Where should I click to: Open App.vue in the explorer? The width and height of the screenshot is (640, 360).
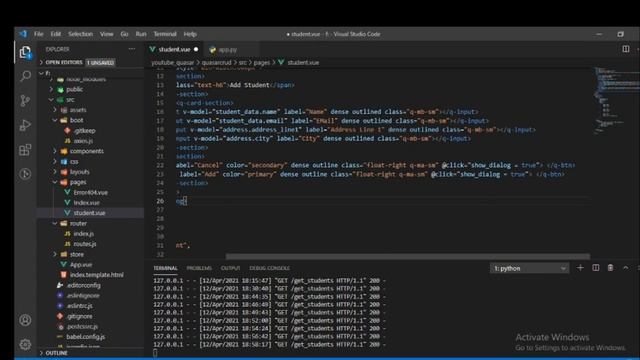tap(81, 264)
